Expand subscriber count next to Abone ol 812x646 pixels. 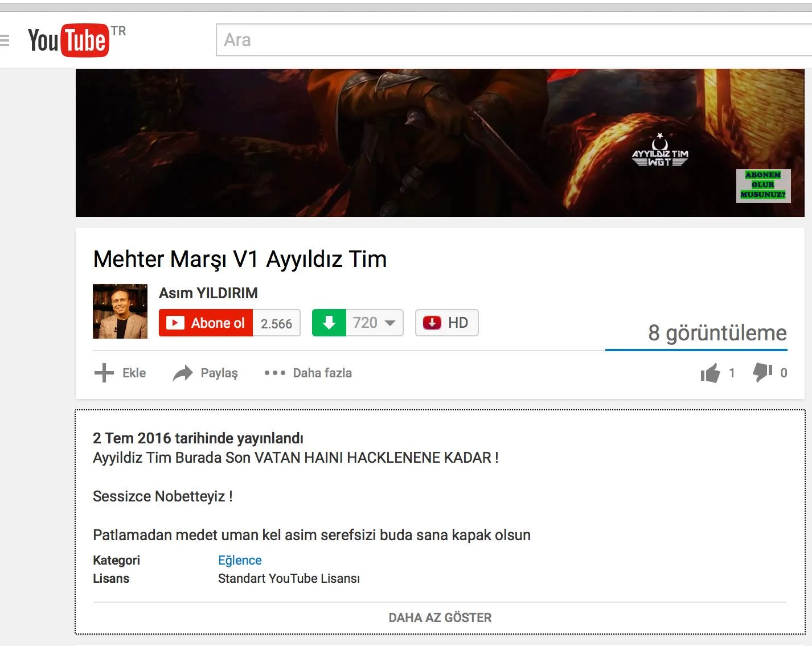coord(276,322)
